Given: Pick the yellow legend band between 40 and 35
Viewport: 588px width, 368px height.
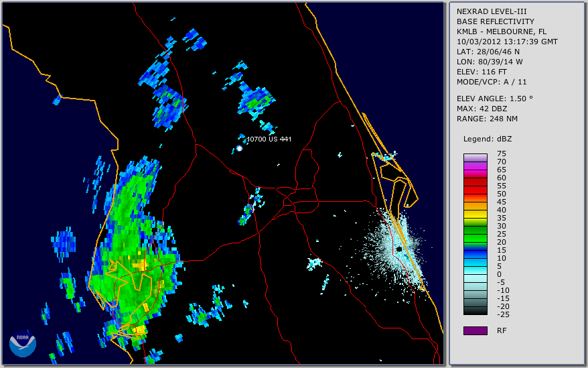Looking at the screenshot, I should coord(475,214).
